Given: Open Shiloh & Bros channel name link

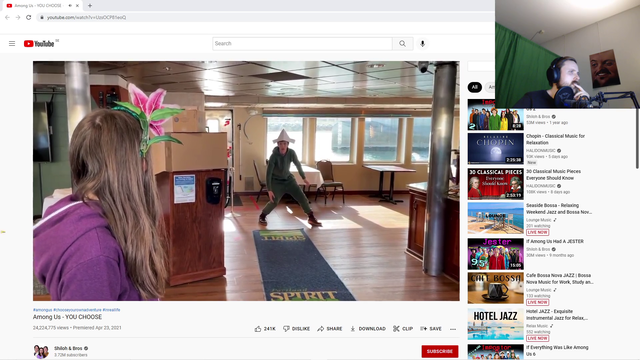Looking at the screenshot, I should [x=68, y=348].
